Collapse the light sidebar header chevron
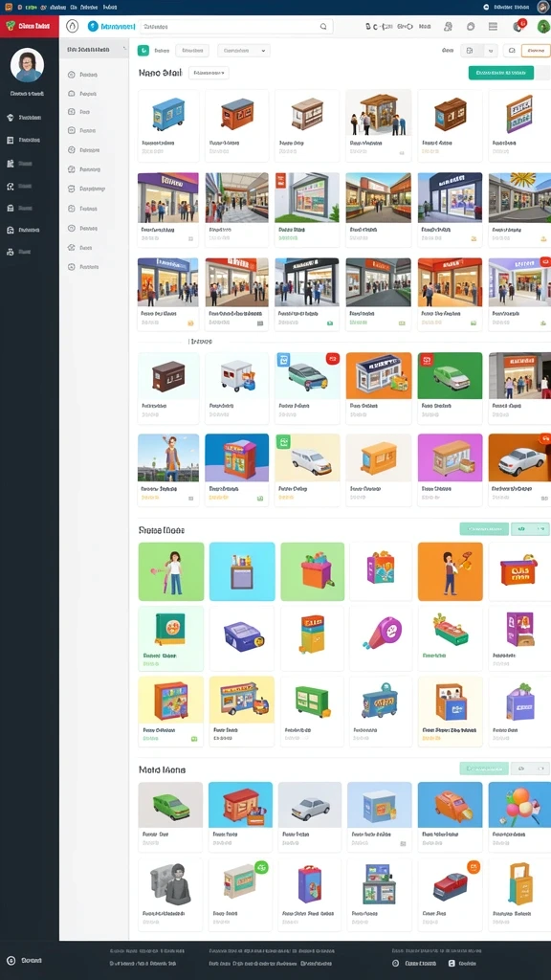551x980 pixels. (125, 49)
